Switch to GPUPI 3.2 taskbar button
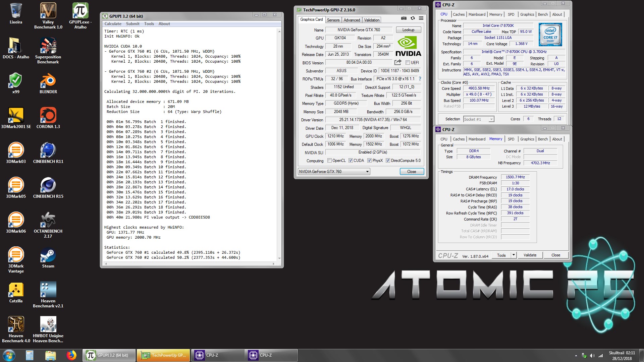This screenshot has width=644, height=362. pyautogui.click(x=109, y=355)
